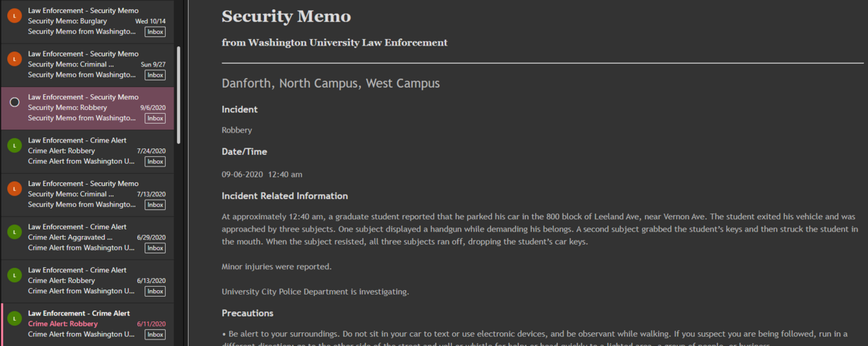Click the Security Memo heading in the reading pane
868x346 pixels.
[x=286, y=16]
